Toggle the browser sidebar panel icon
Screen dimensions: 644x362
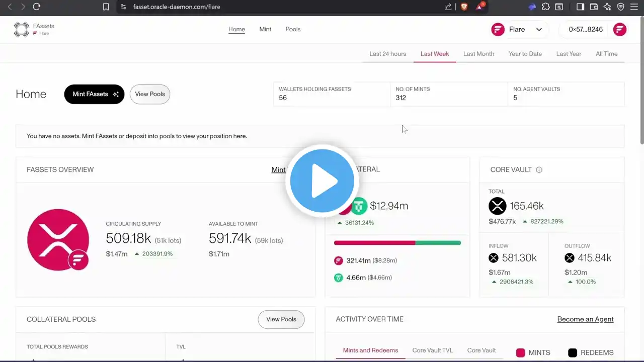[580, 7]
